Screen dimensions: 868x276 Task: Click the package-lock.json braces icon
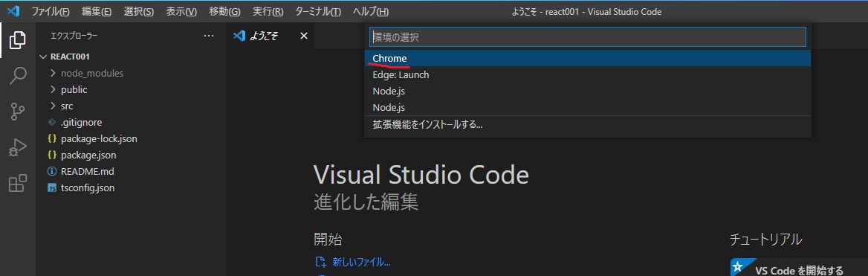[52, 138]
